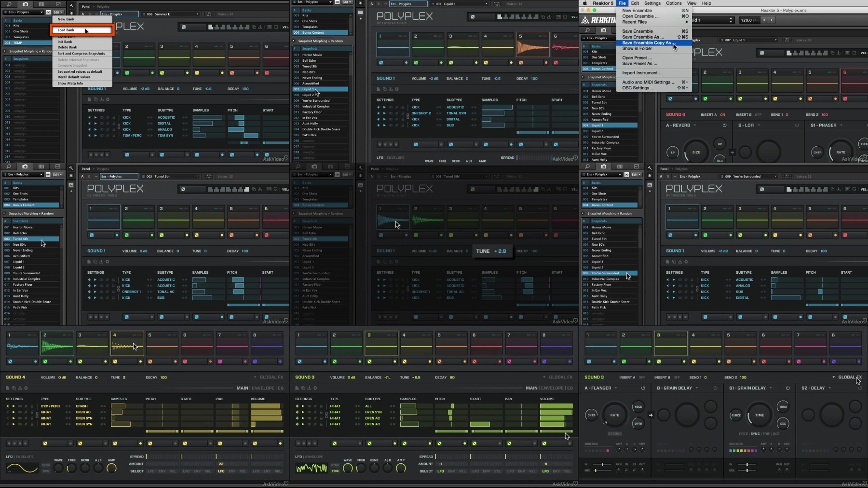The image size is (868, 488).
Task: Click purple dice under pad 8 in SOUND 4 view
Action: coord(254,362)
